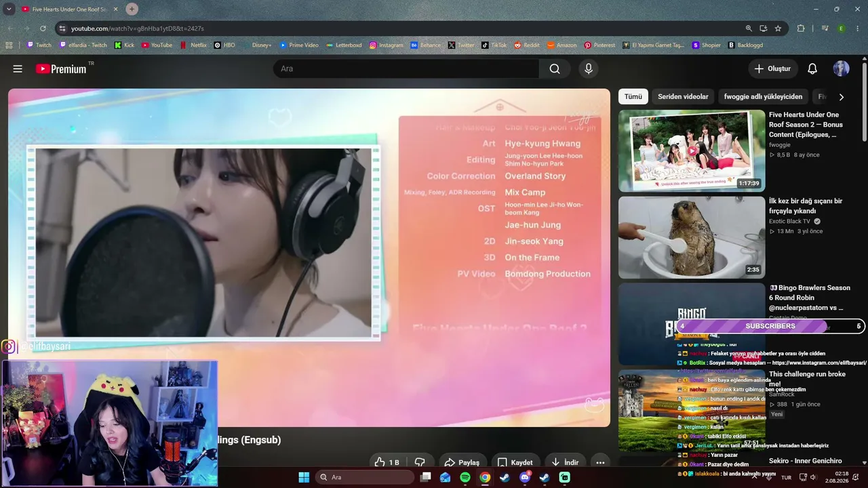The height and width of the screenshot is (488, 868).
Task: Launch Spotify from the taskbar
Action: coord(465,477)
